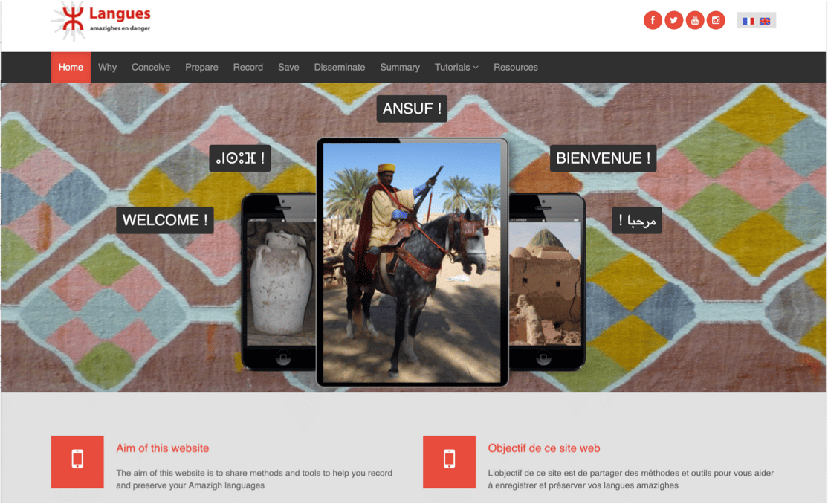Select the Home menu item
The image size is (828, 504).
[x=71, y=67]
